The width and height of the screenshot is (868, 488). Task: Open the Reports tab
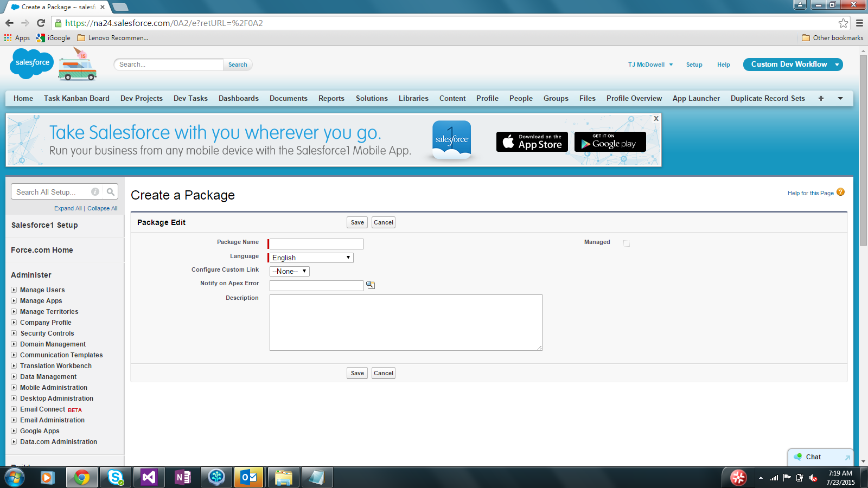331,98
